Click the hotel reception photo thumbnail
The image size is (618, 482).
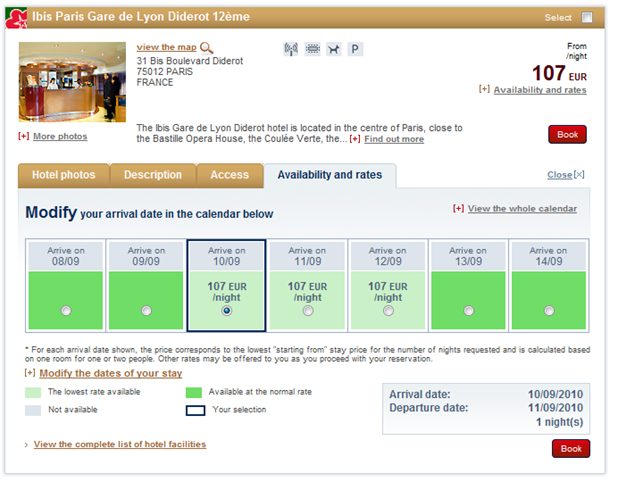pyautogui.click(x=72, y=82)
